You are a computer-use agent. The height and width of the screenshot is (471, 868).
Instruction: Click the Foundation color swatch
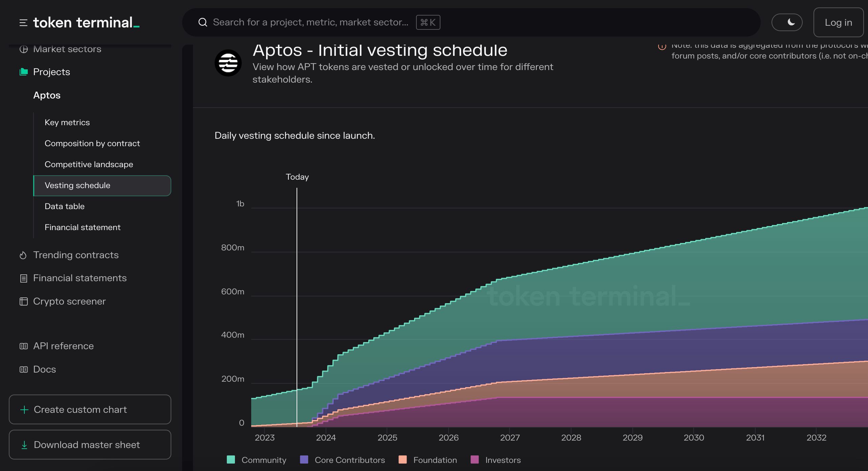tap(403, 459)
